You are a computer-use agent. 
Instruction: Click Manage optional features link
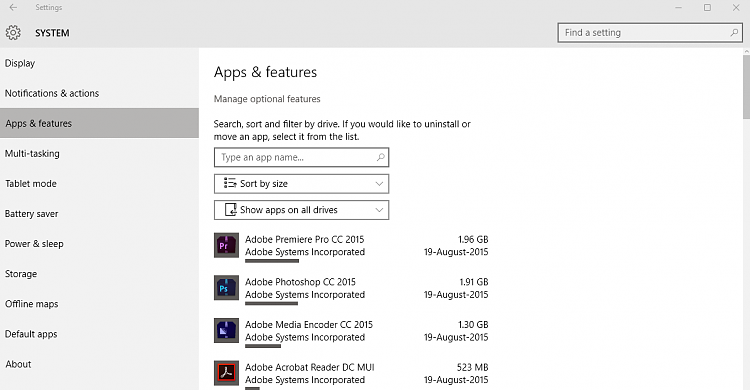click(x=267, y=99)
